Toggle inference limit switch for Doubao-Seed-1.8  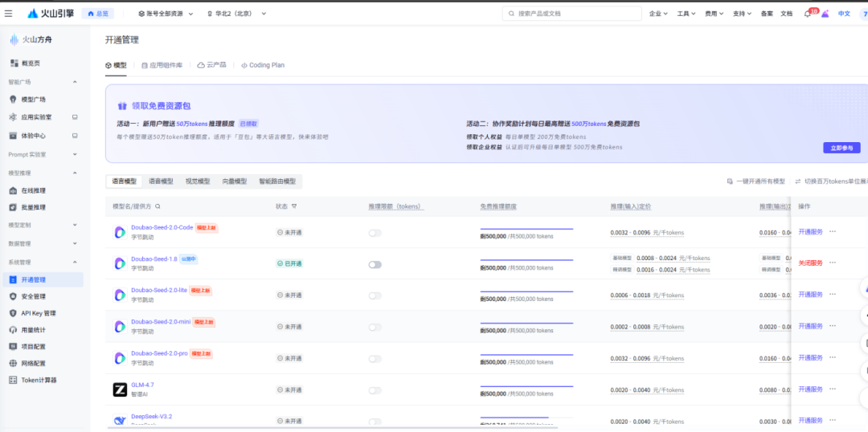375,264
